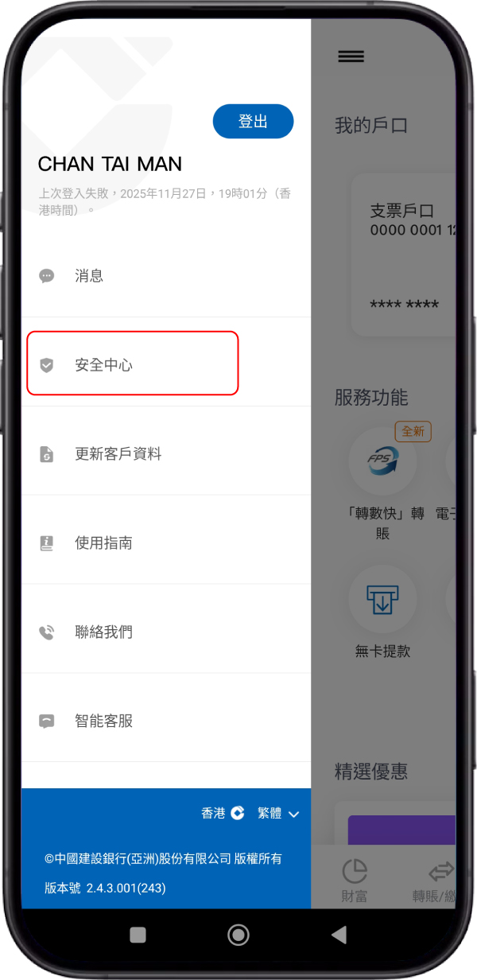This screenshot has width=477, height=980.
Task: Open the hamburger menu icon
Action: coord(351,56)
